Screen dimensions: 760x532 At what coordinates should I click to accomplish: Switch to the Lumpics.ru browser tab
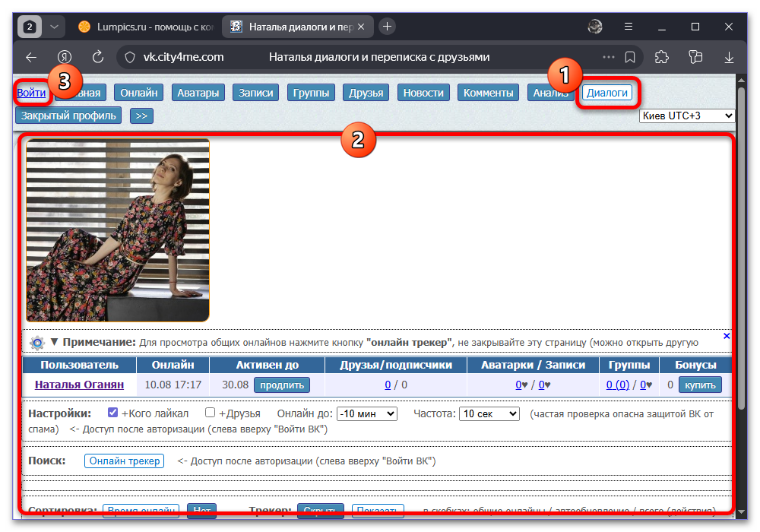click(x=145, y=27)
